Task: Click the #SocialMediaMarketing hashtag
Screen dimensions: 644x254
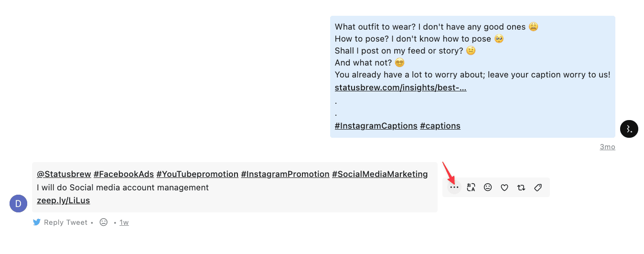Action: (380, 174)
